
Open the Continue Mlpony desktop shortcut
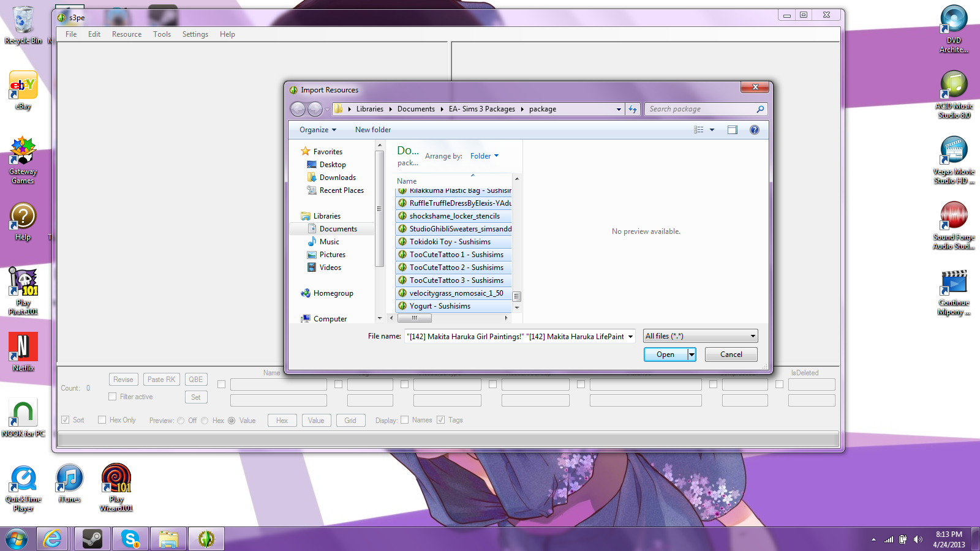(954, 292)
